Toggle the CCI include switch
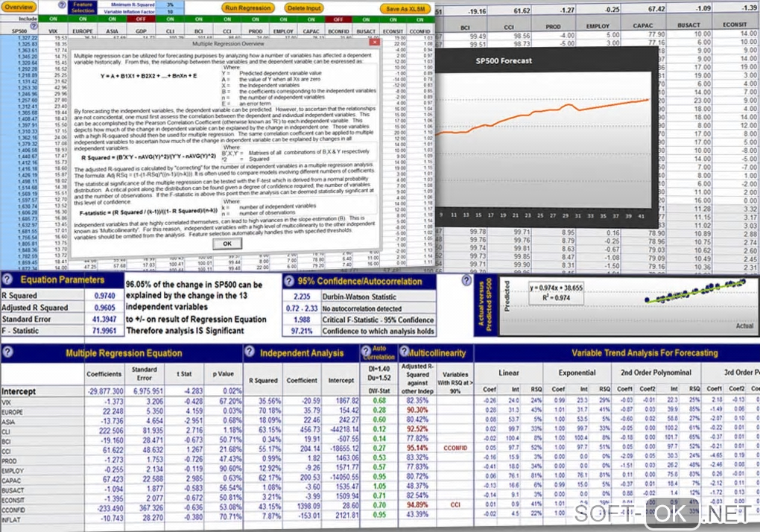The image size is (760, 532). 227,19
